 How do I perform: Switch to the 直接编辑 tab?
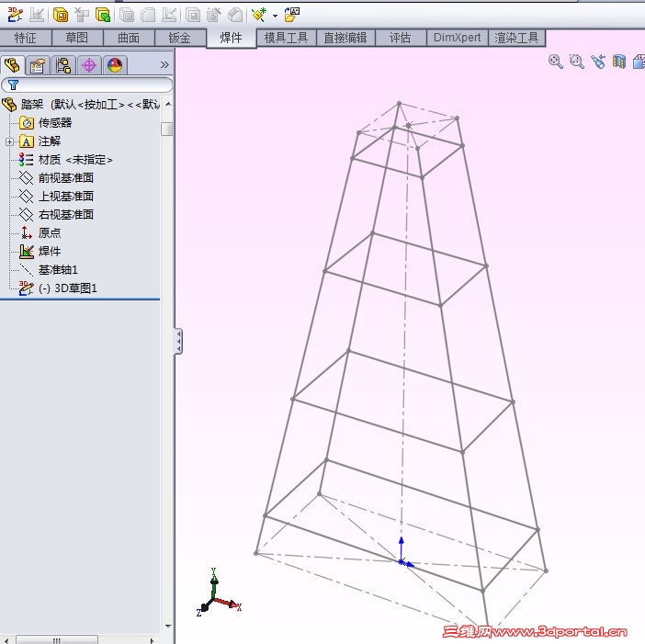point(345,38)
